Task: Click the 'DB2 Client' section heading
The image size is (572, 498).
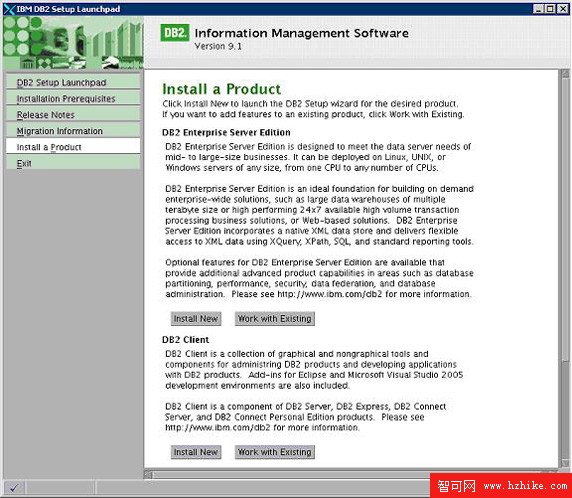Action: pos(185,340)
